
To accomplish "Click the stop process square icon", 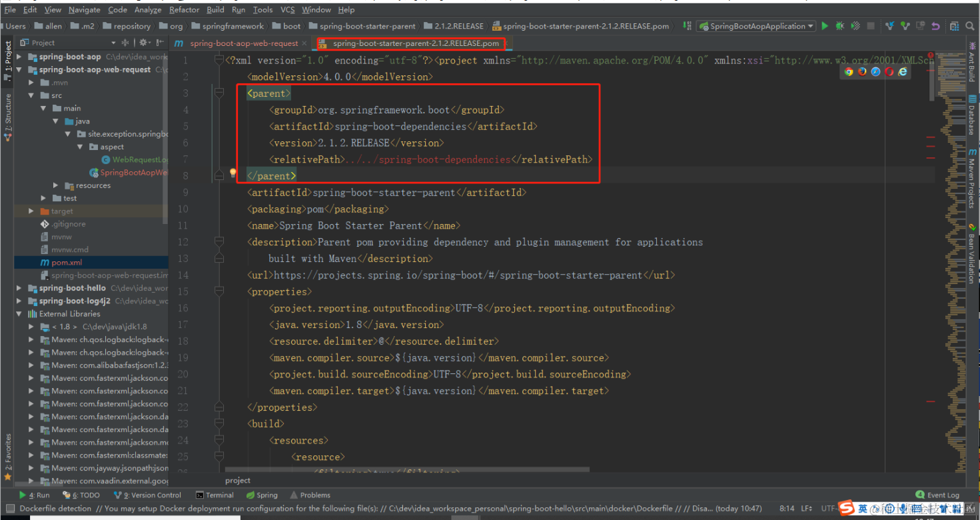I will [x=871, y=26].
